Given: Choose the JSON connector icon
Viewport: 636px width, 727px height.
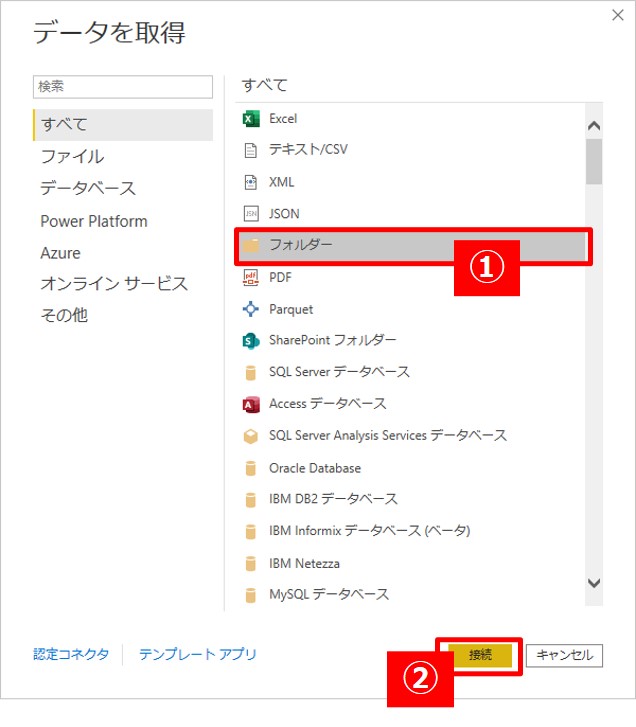Looking at the screenshot, I should coord(251,213).
